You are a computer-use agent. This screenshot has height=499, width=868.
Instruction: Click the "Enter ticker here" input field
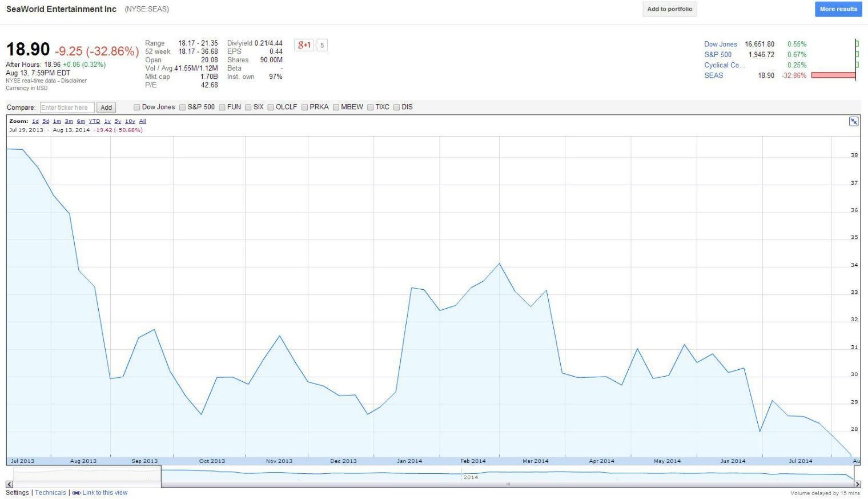click(66, 107)
